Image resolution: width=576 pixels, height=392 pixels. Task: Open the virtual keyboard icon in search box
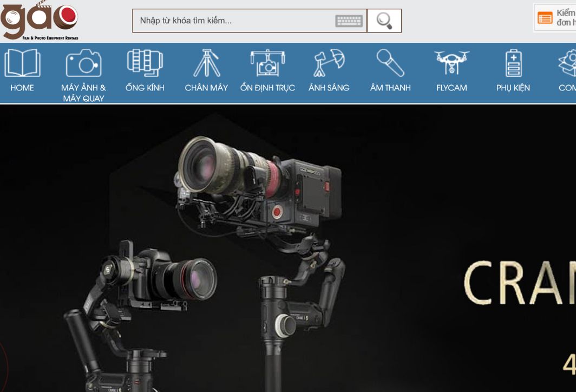click(x=349, y=21)
